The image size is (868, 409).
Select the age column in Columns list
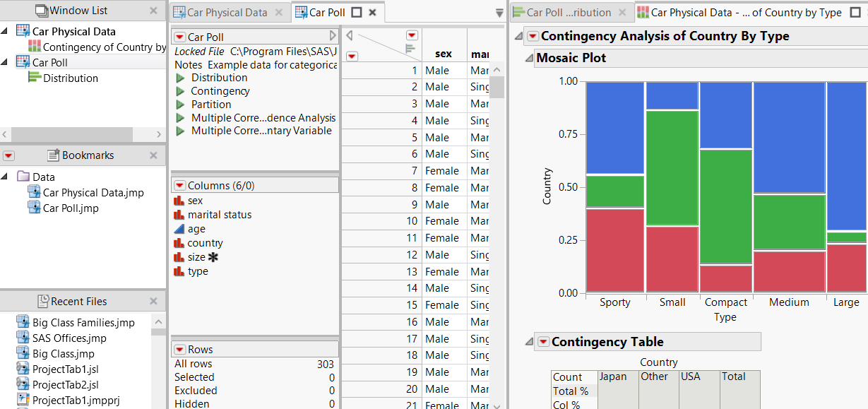(196, 229)
